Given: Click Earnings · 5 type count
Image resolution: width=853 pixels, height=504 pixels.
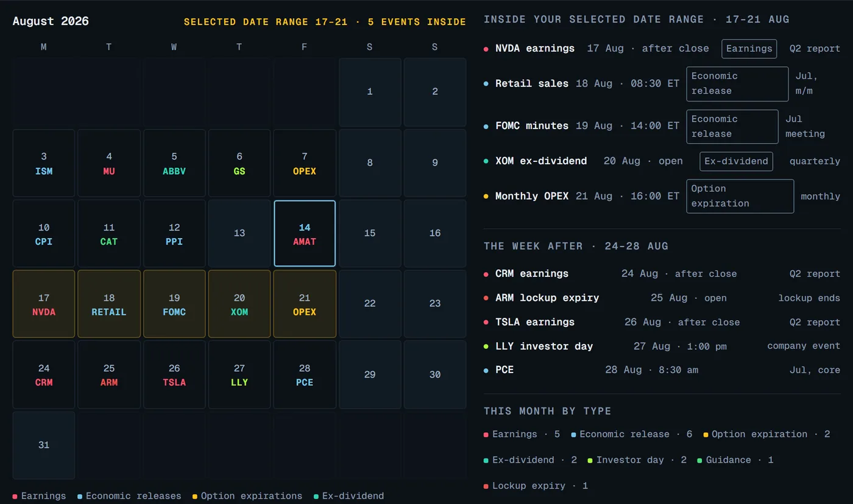Looking at the screenshot, I should (522, 435).
